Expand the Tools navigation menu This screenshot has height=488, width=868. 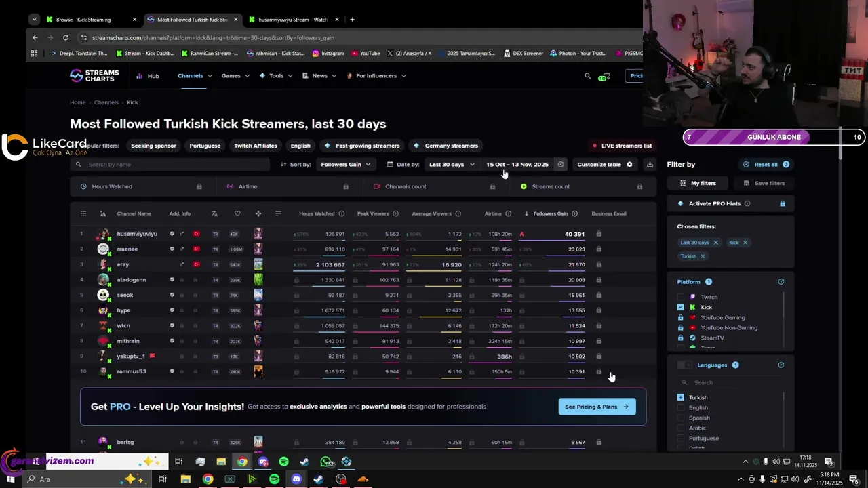276,75
